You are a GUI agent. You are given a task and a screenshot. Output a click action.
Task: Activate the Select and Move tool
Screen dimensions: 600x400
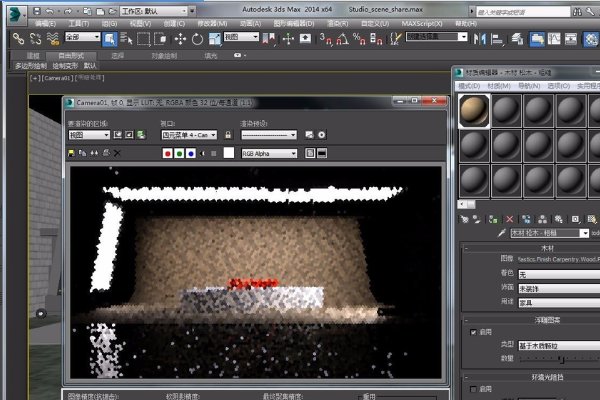pos(180,39)
